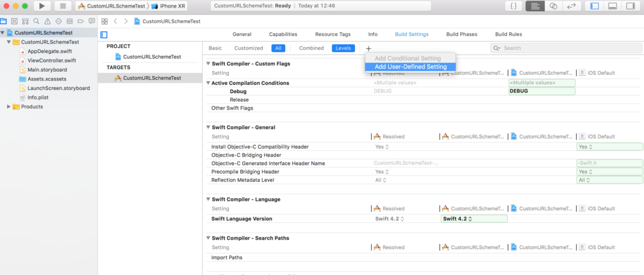Screen dimensions: 644x275
Task: Go back in editor history
Action: tap(116, 21)
